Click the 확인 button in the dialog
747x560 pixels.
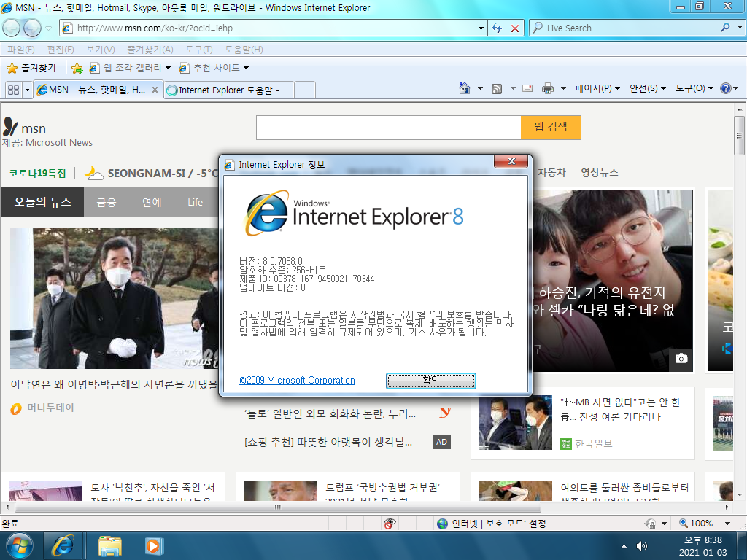(x=430, y=381)
